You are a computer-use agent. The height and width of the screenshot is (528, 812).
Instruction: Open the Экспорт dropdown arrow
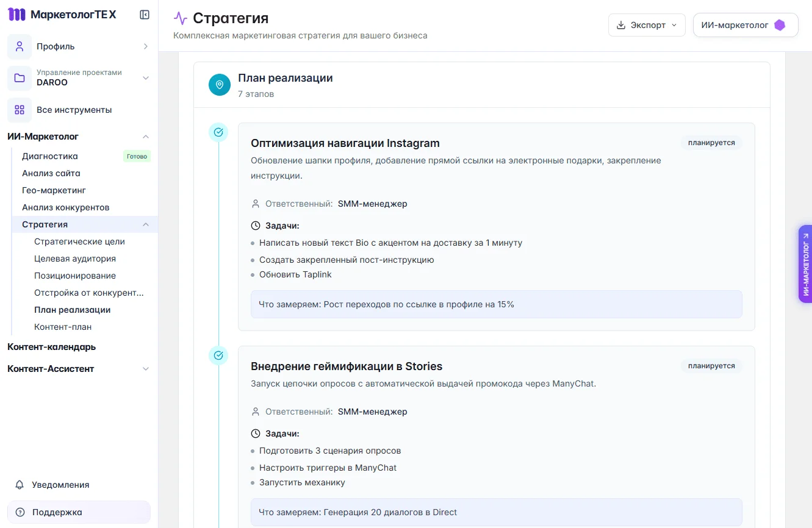(x=675, y=26)
